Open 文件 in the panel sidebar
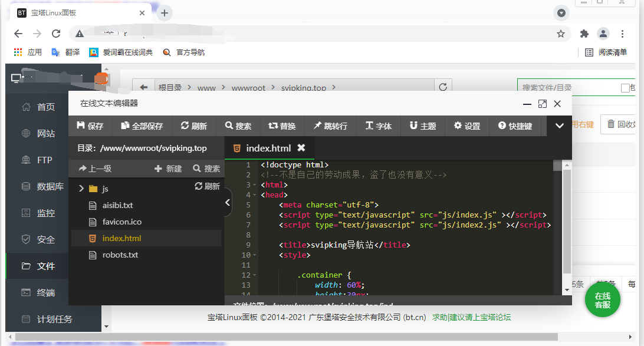This screenshot has width=644, height=346. (45, 266)
